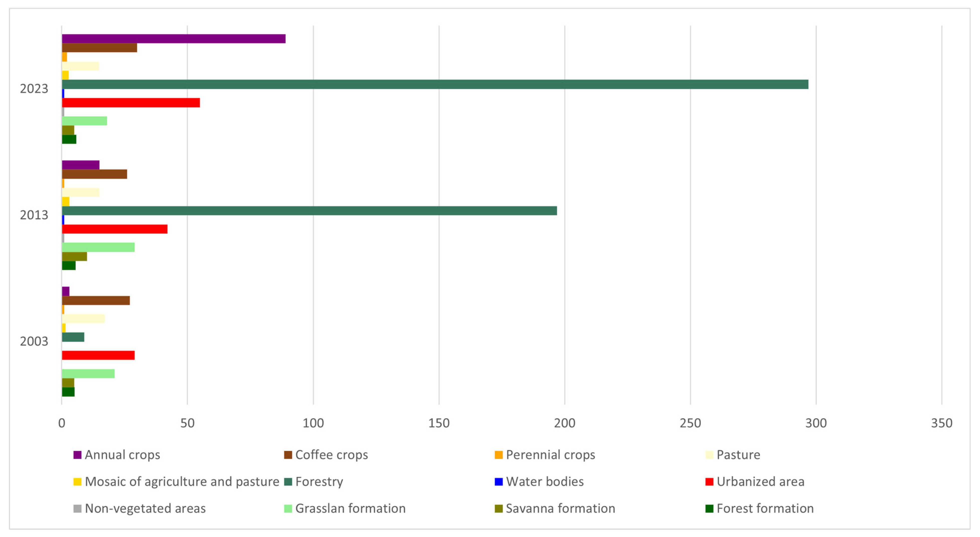Click the 2003 axis category label
Screen dimensions: 980x537
click(x=34, y=341)
